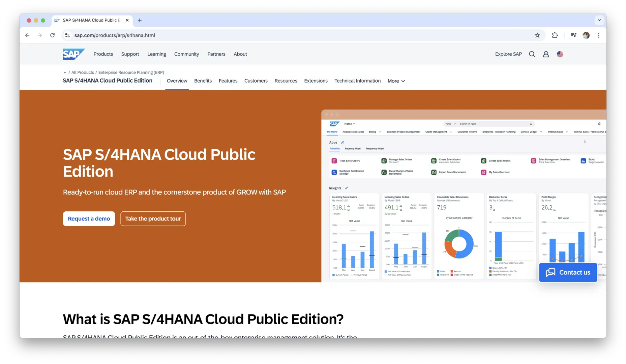This screenshot has width=626, height=364.
Task: Go back to previous page
Action: point(27,35)
